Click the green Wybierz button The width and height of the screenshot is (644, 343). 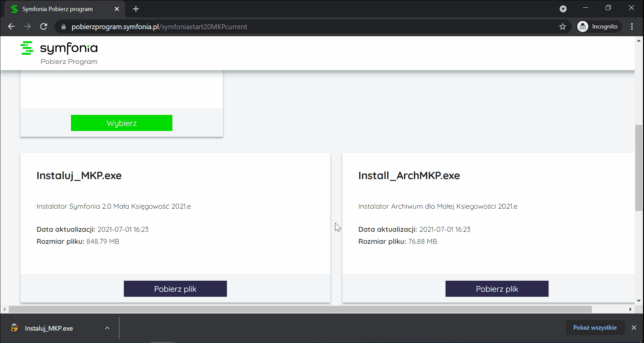point(122,123)
